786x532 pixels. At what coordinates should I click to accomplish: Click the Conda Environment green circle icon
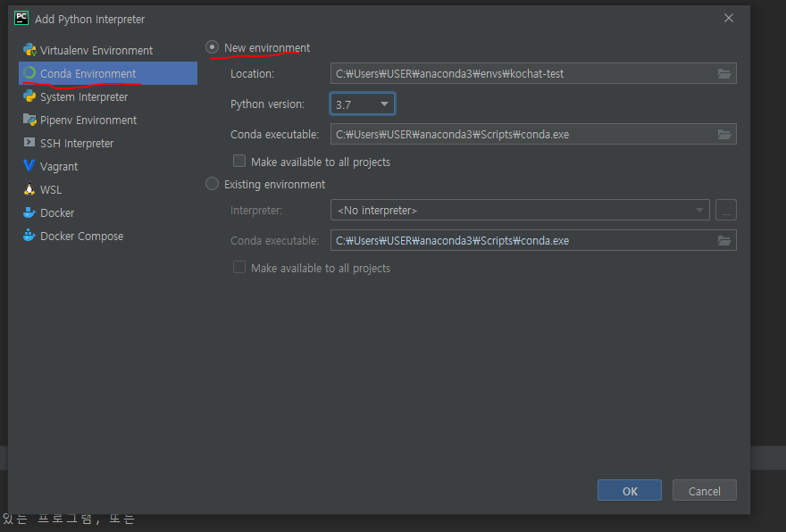[29, 73]
